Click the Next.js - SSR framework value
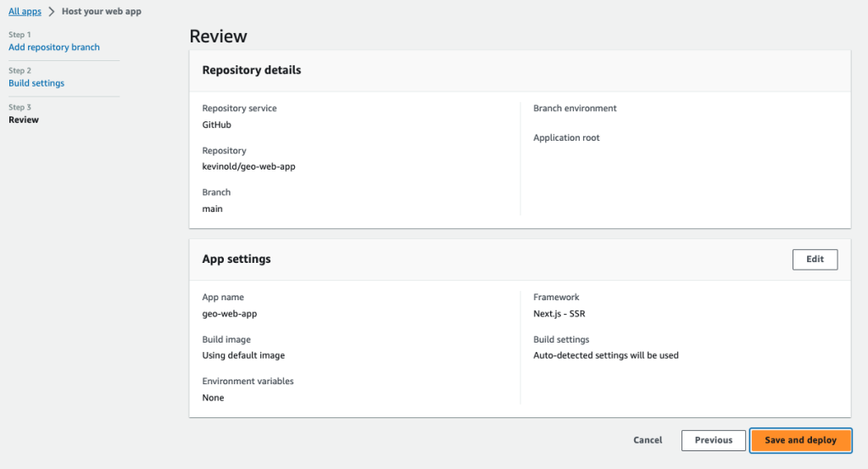The width and height of the screenshot is (868, 469). coord(559,314)
